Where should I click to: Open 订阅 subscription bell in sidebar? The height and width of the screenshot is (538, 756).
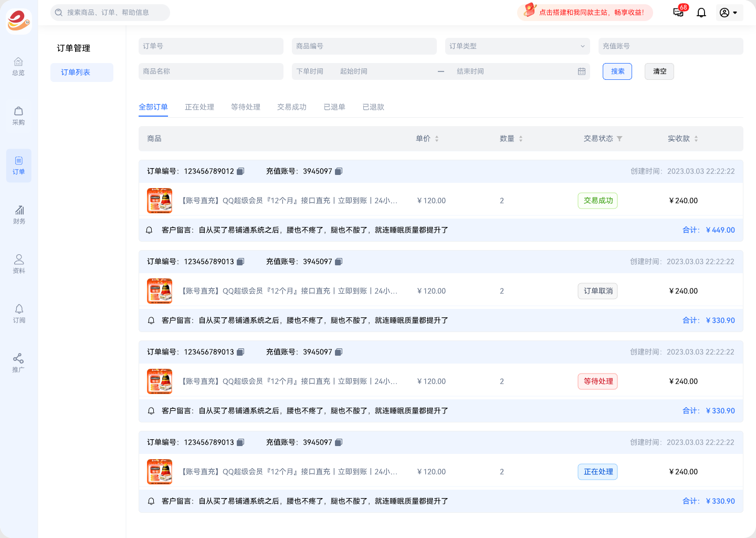[x=19, y=314]
